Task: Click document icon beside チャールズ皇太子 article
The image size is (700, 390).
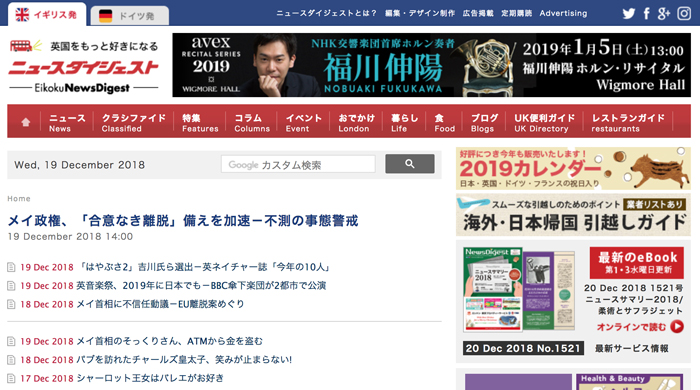Action: pyautogui.click(x=11, y=360)
